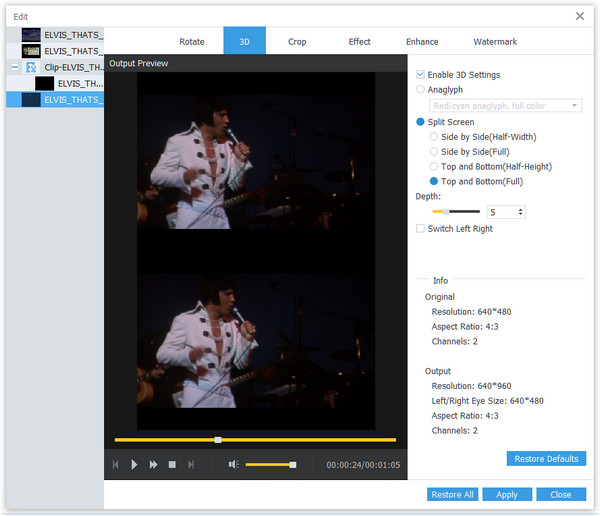600x516 pixels.
Task: Choose Top and Bottom(Half-Height)
Action: click(x=434, y=167)
